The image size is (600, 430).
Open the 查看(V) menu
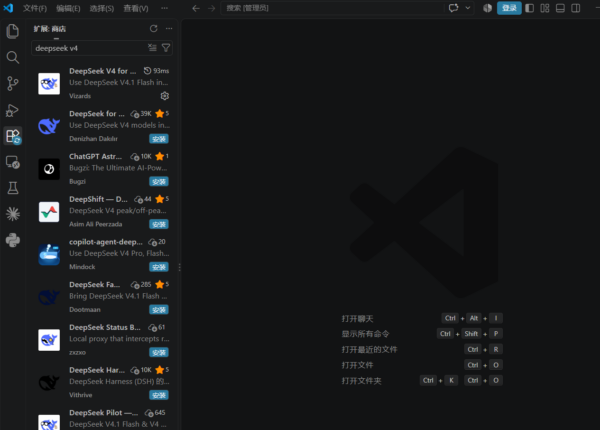click(135, 8)
